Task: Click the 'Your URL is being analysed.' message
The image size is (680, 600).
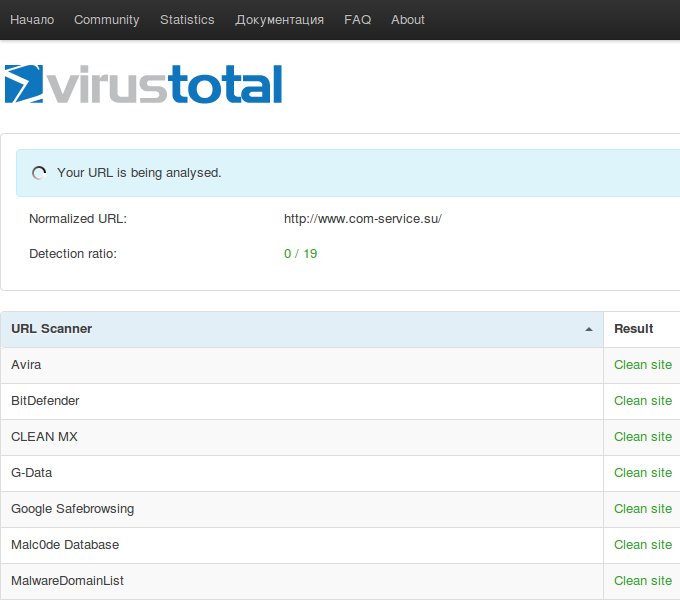Action: tap(139, 173)
